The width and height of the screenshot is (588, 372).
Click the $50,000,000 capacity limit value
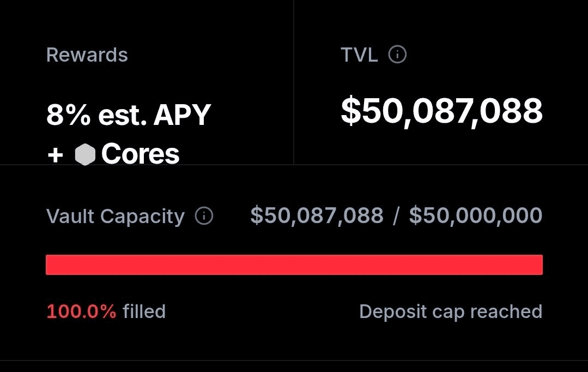pyautogui.click(x=476, y=215)
